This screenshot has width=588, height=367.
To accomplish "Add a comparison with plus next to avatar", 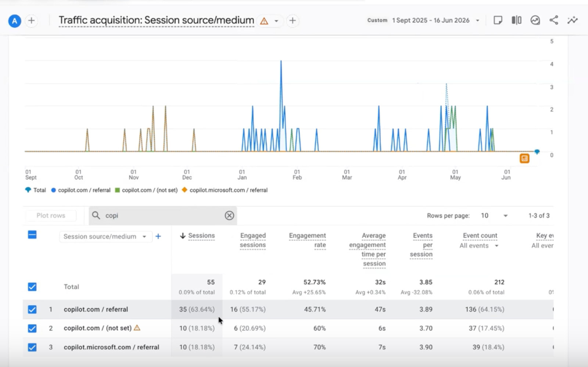I will [32, 21].
